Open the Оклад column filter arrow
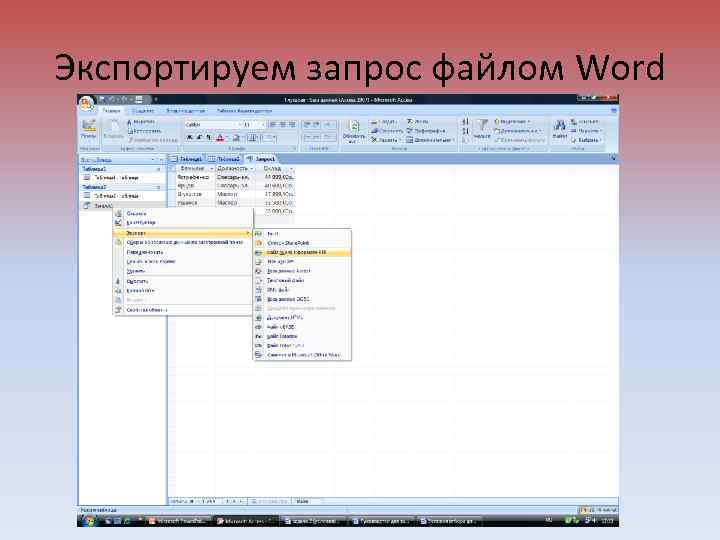 coord(291,169)
